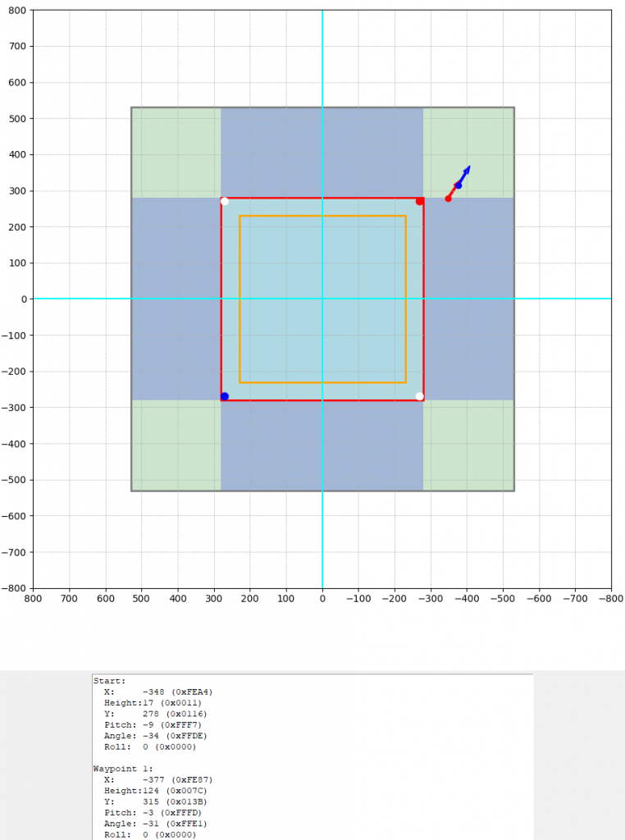
Task: Click the Start heading in text panel
Action: pyautogui.click(x=110, y=681)
